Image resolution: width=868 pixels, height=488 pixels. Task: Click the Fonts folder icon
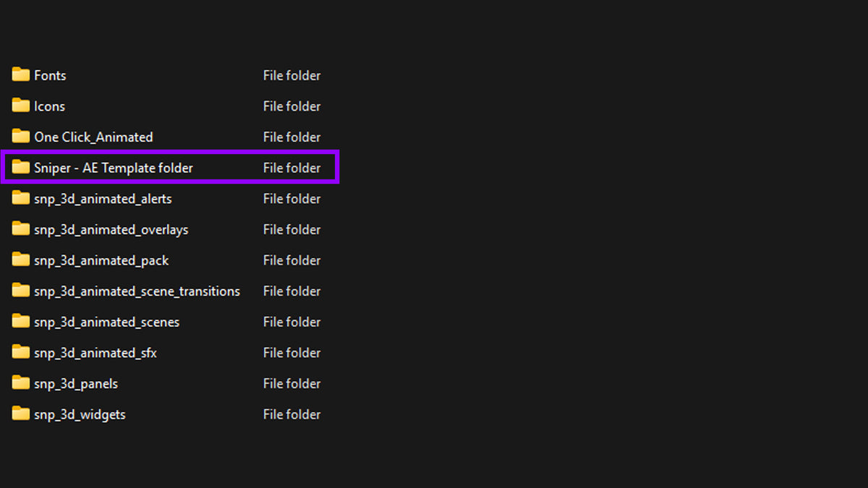coord(21,74)
